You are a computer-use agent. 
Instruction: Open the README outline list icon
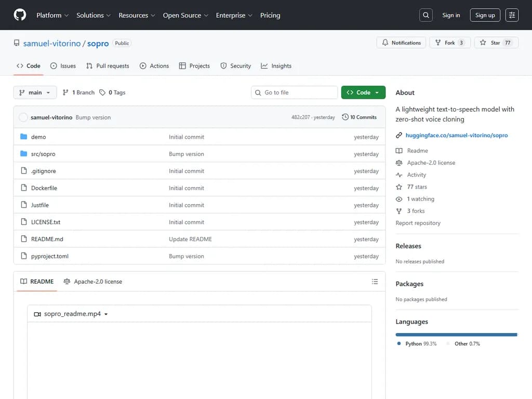375,282
